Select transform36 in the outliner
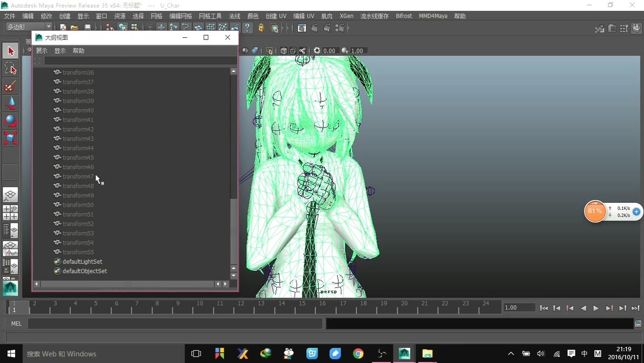 [78, 72]
